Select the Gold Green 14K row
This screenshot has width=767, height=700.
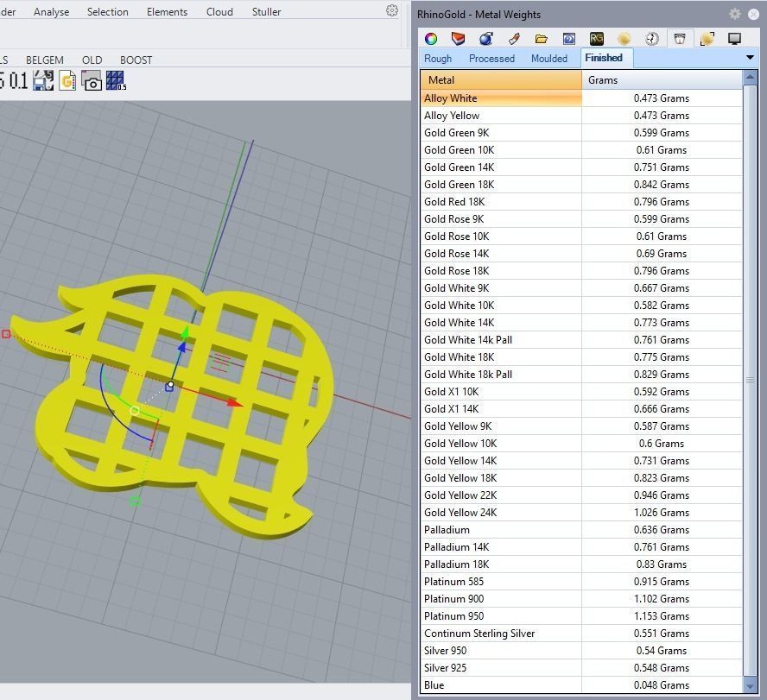[581, 167]
